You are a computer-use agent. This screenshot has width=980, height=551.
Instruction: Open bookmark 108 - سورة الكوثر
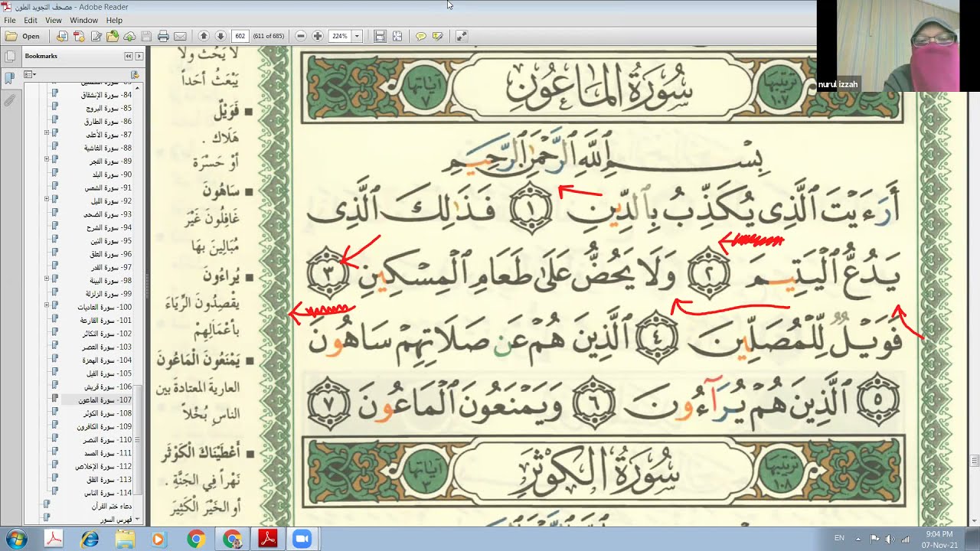[109, 413]
